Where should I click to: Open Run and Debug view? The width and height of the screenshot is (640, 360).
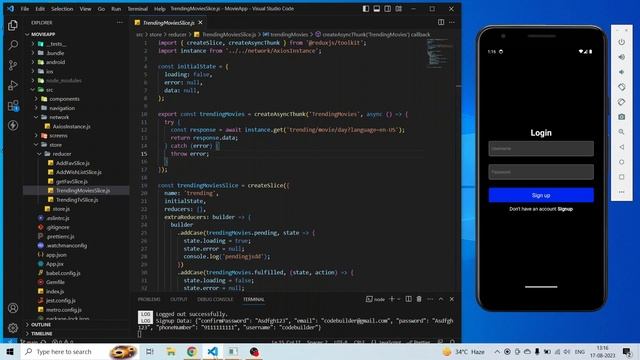click(x=13, y=85)
